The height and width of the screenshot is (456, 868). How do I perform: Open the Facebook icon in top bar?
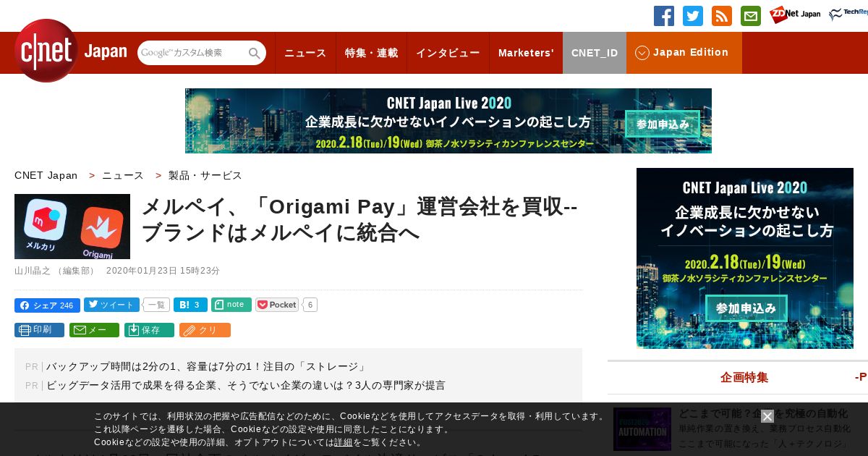[x=664, y=16]
